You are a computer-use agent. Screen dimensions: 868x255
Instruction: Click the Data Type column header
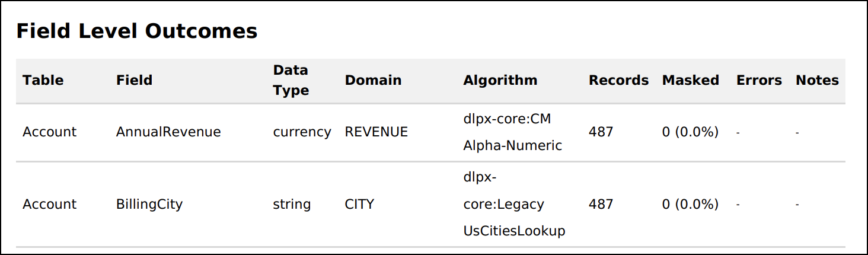(x=291, y=80)
